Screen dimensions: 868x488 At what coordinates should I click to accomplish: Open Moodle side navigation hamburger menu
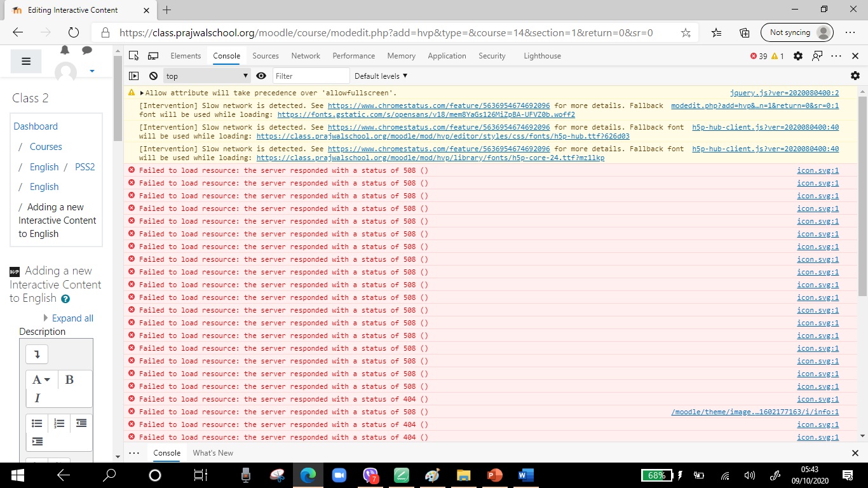[26, 61]
